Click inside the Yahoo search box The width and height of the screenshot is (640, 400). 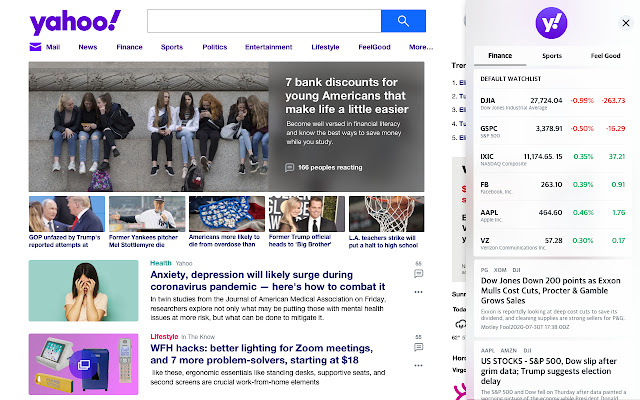(x=264, y=21)
